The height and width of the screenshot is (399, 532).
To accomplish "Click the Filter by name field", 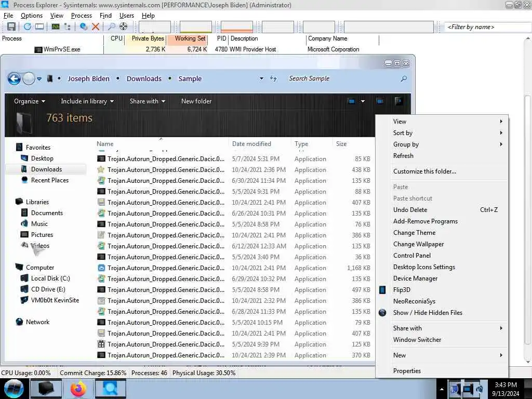I will point(488,27).
